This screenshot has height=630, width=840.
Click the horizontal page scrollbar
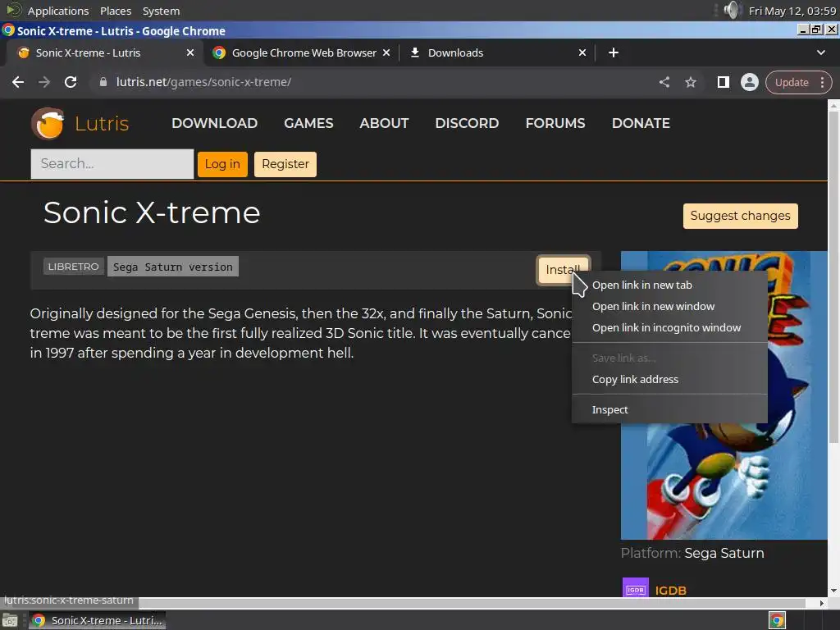tap(472, 603)
